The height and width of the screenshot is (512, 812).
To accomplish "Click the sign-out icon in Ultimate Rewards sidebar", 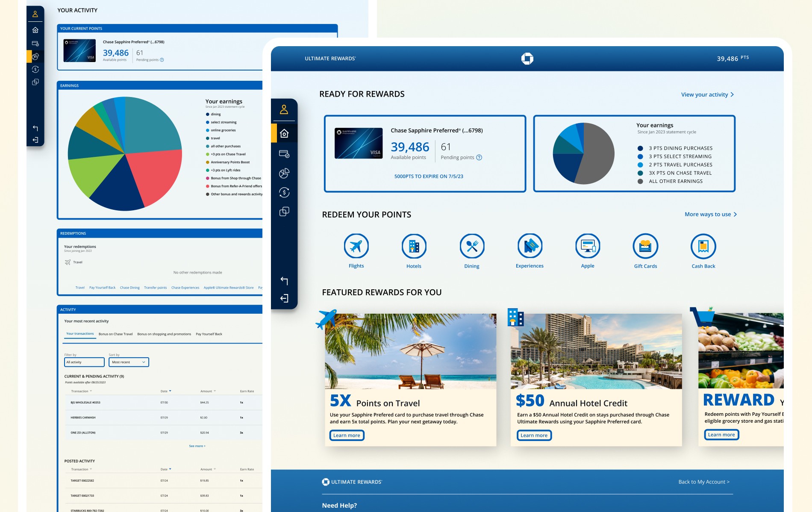I will coord(284,298).
